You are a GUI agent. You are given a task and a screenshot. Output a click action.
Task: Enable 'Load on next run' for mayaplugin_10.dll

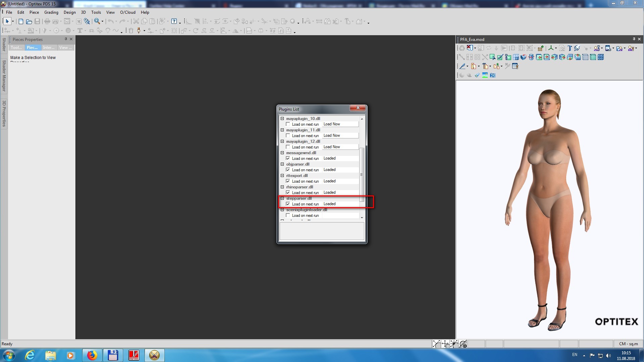(288, 124)
